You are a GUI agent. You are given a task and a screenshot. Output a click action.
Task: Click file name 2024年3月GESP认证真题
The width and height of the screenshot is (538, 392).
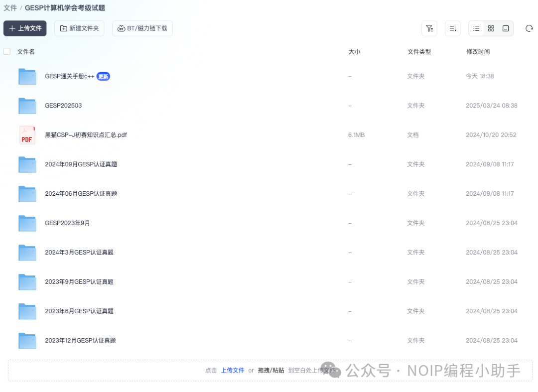pyautogui.click(x=79, y=253)
